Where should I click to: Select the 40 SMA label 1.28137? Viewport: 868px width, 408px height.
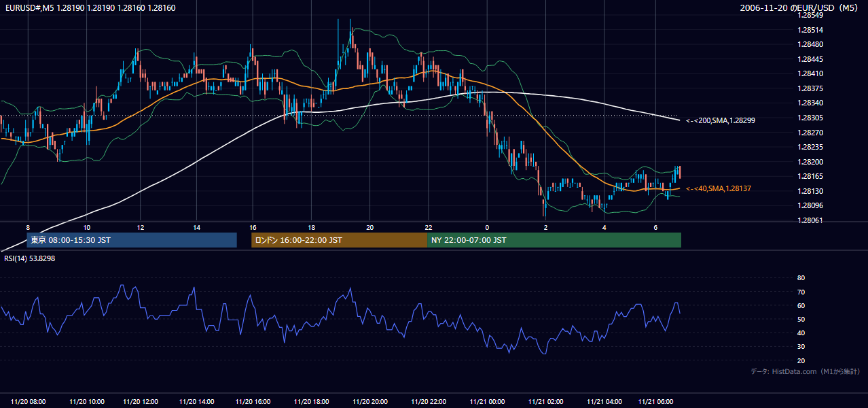coord(719,188)
